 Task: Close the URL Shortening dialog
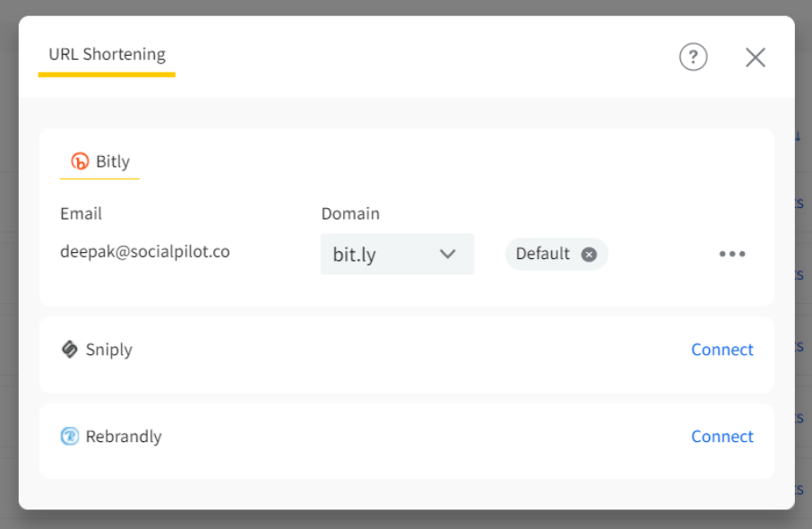pyautogui.click(x=755, y=57)
